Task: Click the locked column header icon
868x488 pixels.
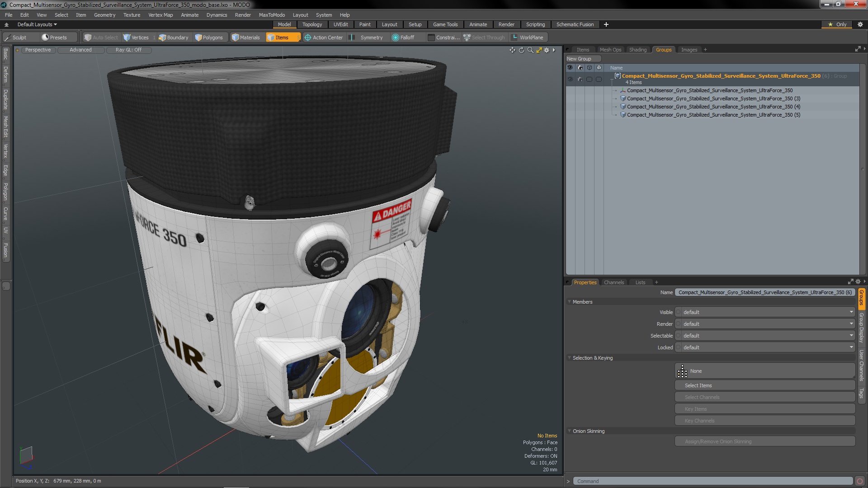Action: coord(599,67)
